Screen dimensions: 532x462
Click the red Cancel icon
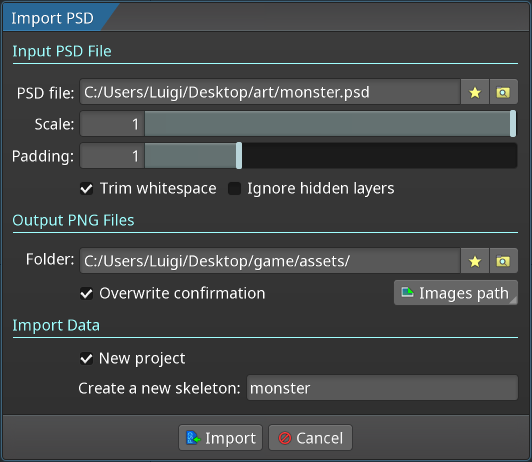click(x=285, y=438)
